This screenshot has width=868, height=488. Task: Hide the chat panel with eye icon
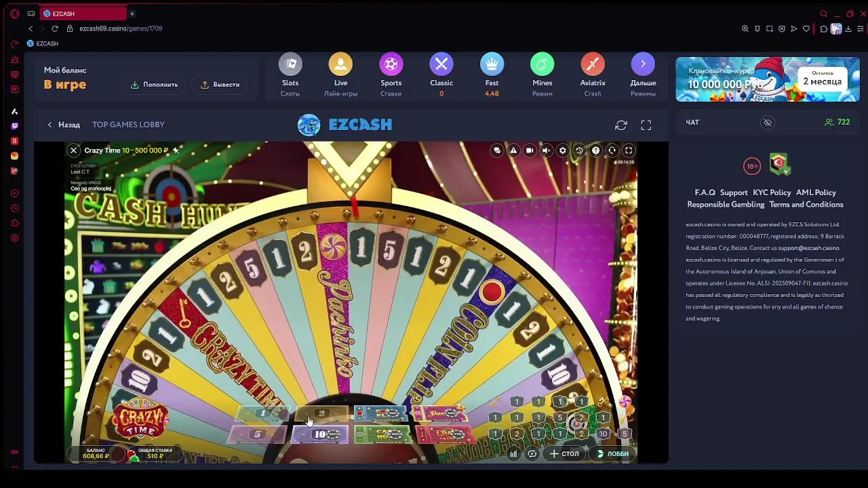click(768, 123)
